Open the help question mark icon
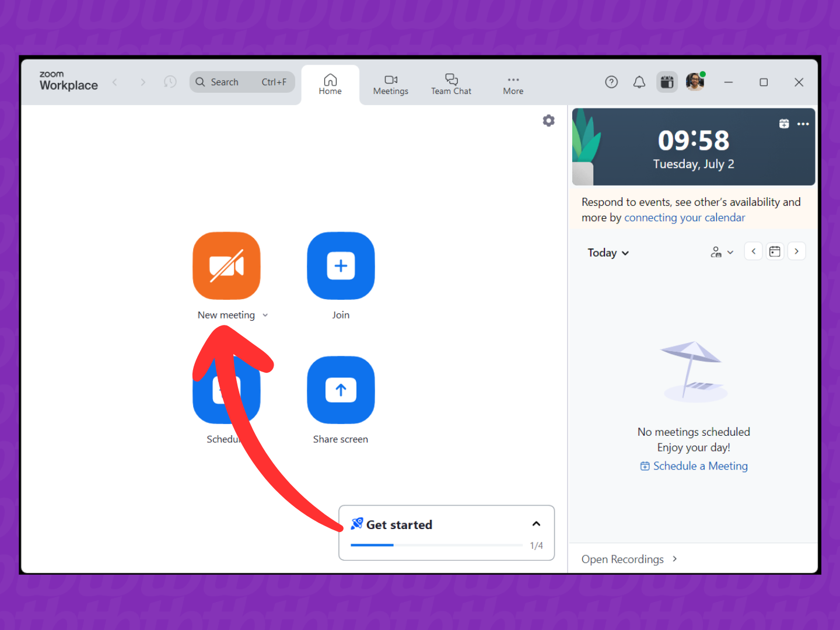The width and height of the screenshot is (840, 630). pos(611,82)
